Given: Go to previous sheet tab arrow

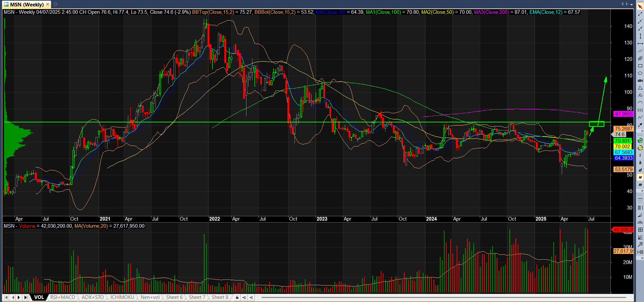Looking at the screenshot, I should pyautogui.click(x=13, y=297).
